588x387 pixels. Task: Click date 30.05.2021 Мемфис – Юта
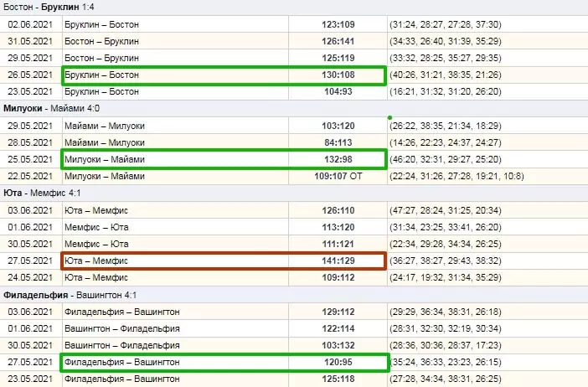pos(30,244)
